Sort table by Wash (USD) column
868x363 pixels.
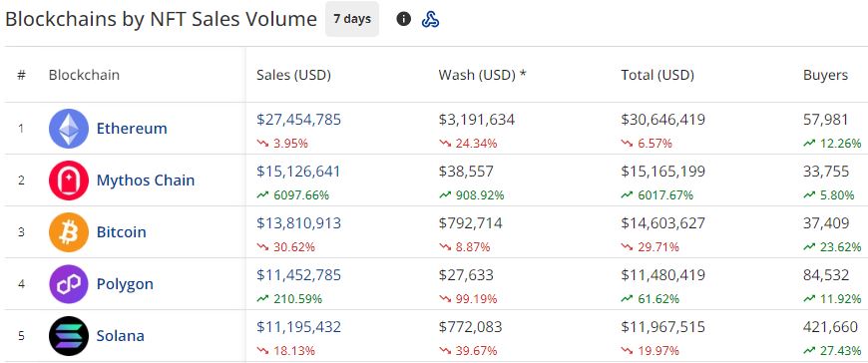click(x=482, y=75)
